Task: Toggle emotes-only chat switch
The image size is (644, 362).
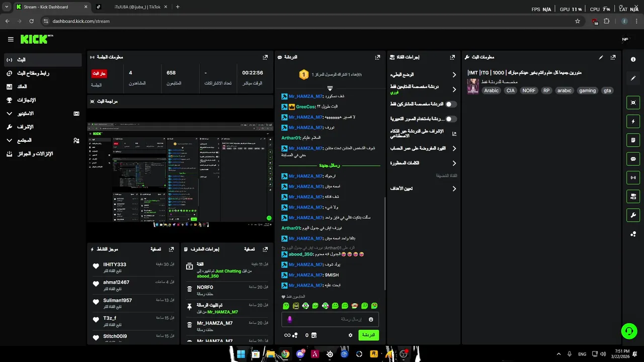Action: (x=451, y=119)
